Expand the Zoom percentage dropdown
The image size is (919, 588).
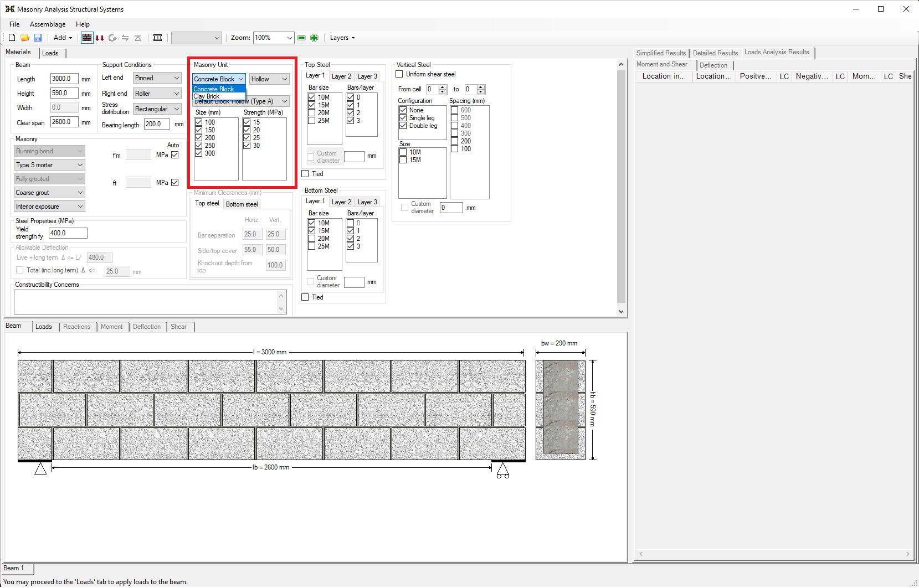tap(289, 38)
